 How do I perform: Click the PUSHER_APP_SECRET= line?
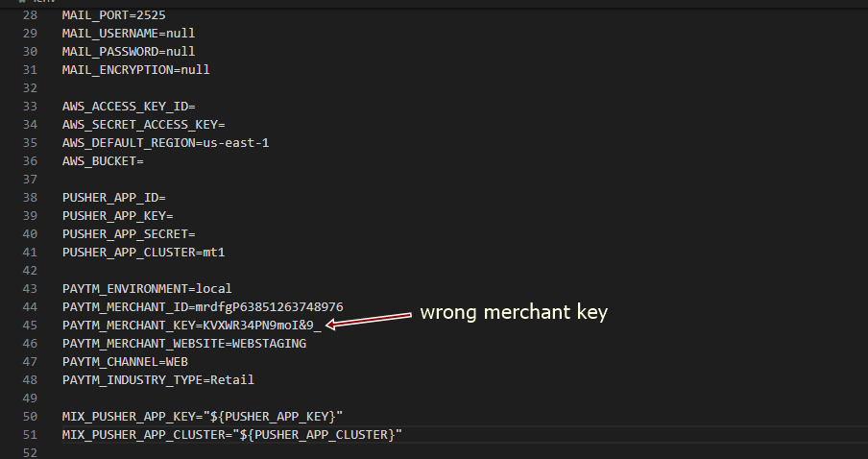click(129, 234)
